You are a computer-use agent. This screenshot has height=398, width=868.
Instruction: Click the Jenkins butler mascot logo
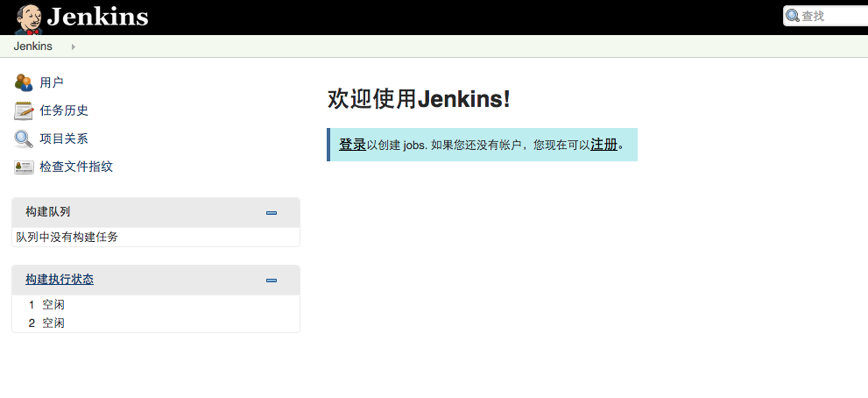click(x=29, y=18)
